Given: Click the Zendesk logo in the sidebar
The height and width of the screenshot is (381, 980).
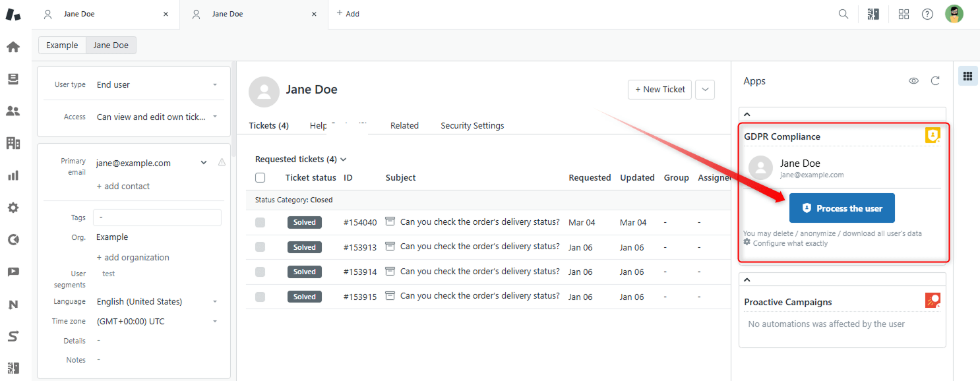Looking at the screenshot, I should 13,14.
